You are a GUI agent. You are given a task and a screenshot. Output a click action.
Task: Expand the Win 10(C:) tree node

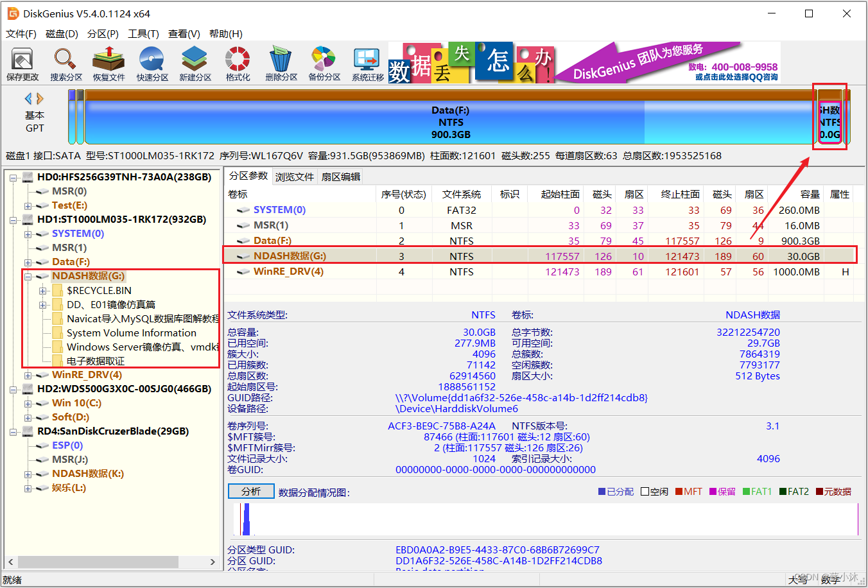[28, 403]
